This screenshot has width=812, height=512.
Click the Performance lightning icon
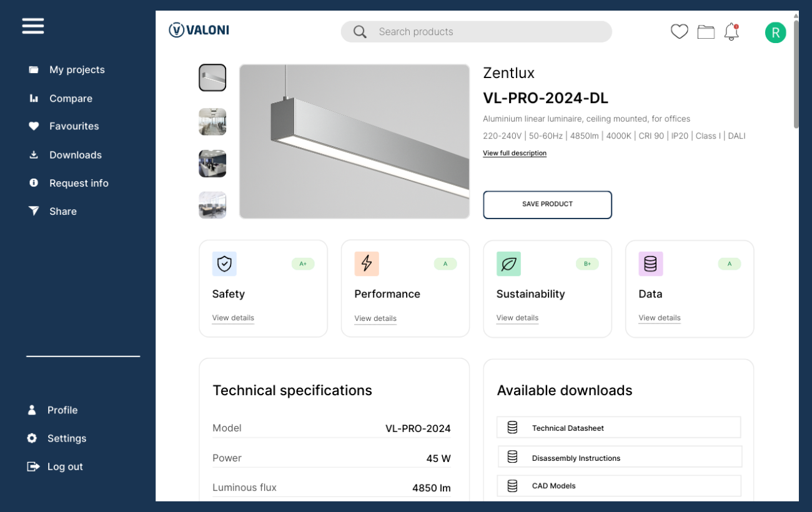click(367, 264)
